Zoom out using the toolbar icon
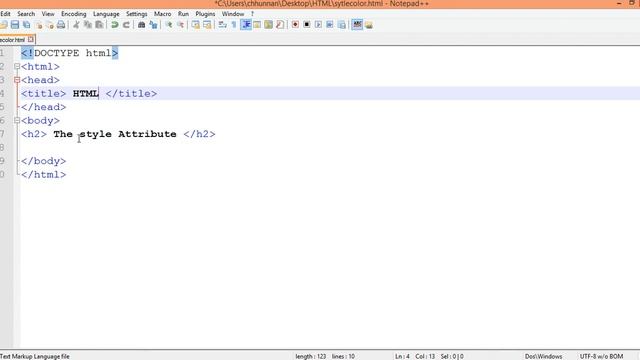Image resolution: width=640 pixels, height=360 pixels. (x=180, y=25)
